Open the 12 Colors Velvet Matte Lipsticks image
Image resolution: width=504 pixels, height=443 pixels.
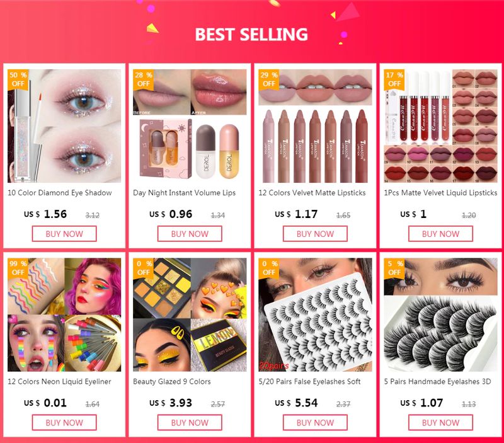click(x=316, y=126)
